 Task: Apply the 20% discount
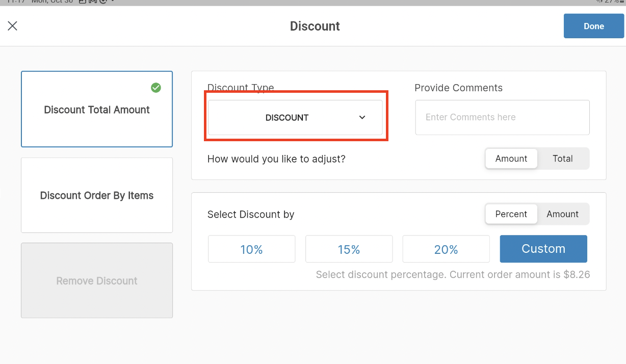click(446, 249)
